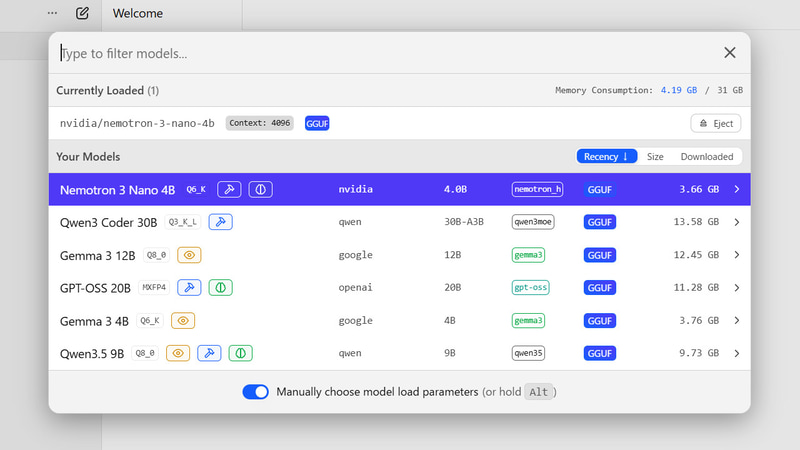Eject the loaded nemotron-3-nano-4b model

[x=716, y=123]
